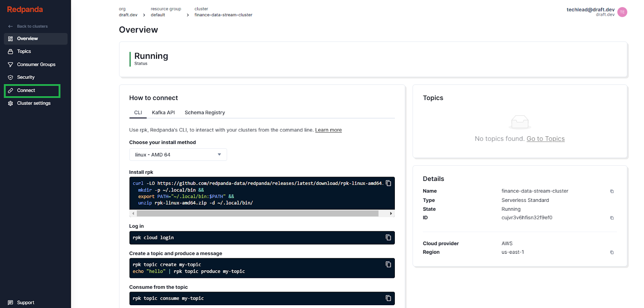The image size is (644, 308).
Task: Go to the default resource group breadcrumb
Action: 158,15
